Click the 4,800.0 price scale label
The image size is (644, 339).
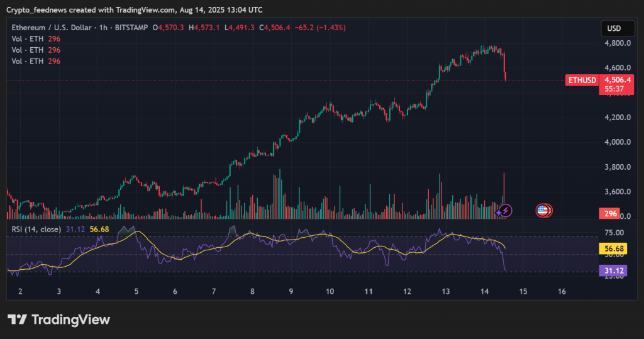617,43
